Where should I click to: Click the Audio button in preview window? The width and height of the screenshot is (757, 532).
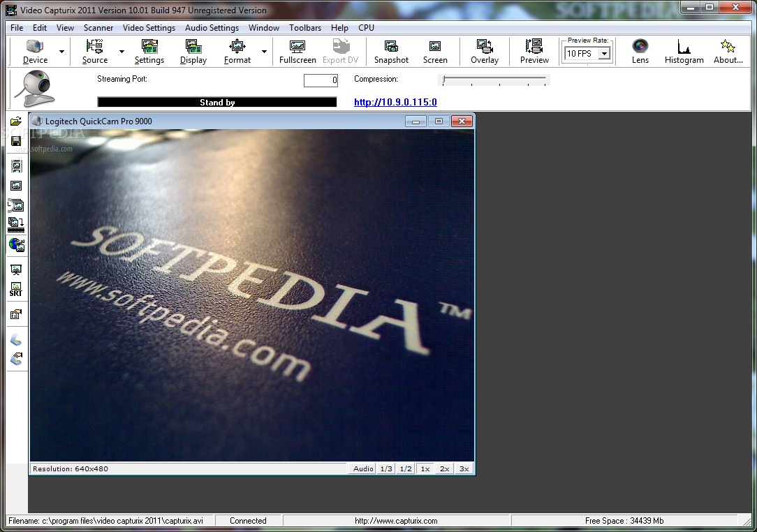(362, 468)
